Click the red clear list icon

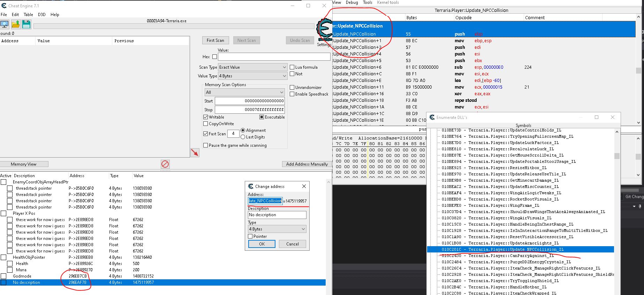[x=165, y=164]
